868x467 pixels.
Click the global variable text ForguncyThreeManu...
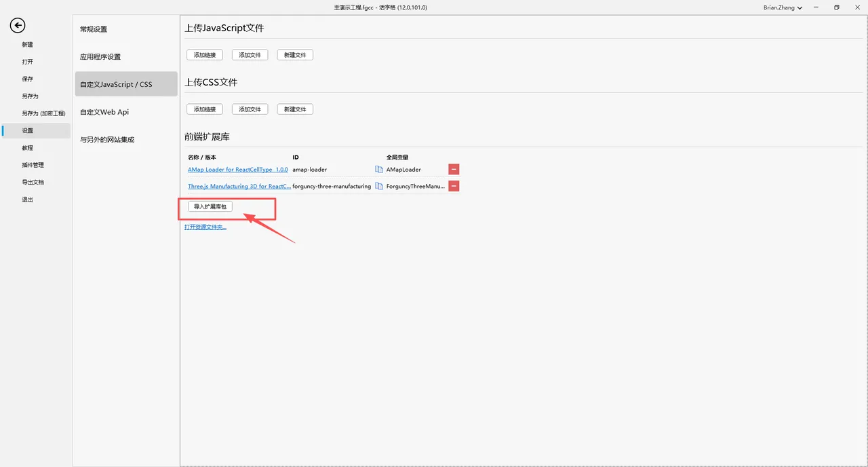coord(416,187)
